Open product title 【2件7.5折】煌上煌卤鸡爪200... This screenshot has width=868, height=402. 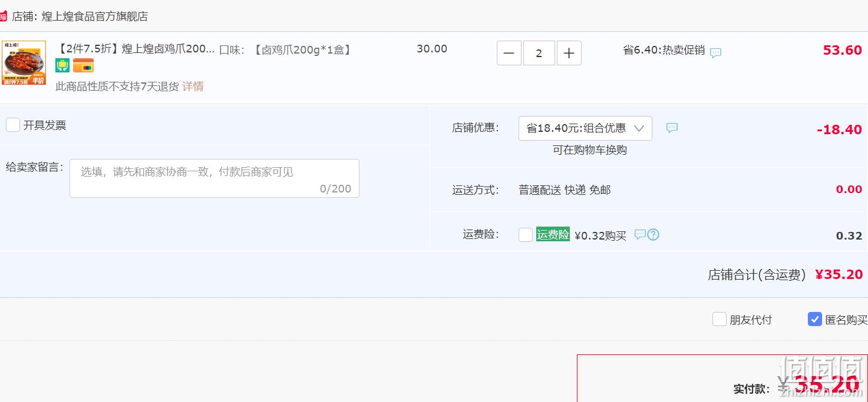click(136, 49)
